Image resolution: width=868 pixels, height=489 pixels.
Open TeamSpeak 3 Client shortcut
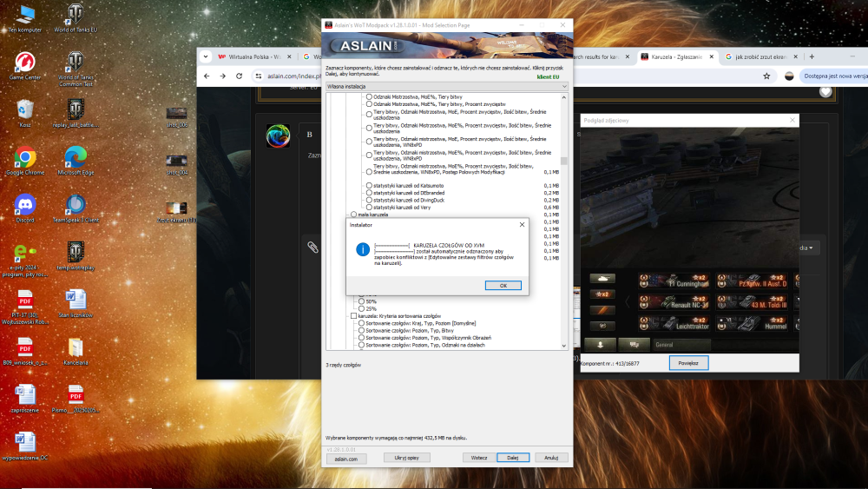click(x=76, y=208)
